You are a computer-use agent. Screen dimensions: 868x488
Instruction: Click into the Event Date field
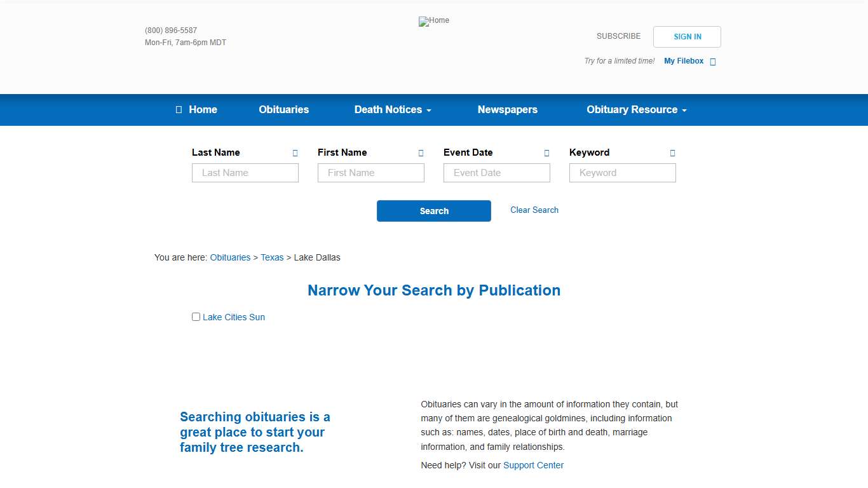(496, 173)
